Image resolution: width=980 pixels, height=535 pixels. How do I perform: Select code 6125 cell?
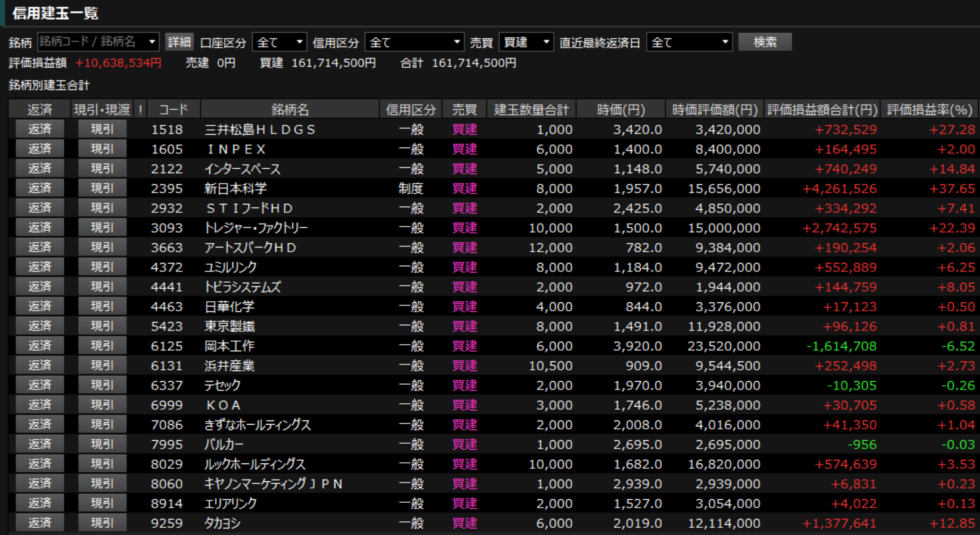tap(167, 346)
